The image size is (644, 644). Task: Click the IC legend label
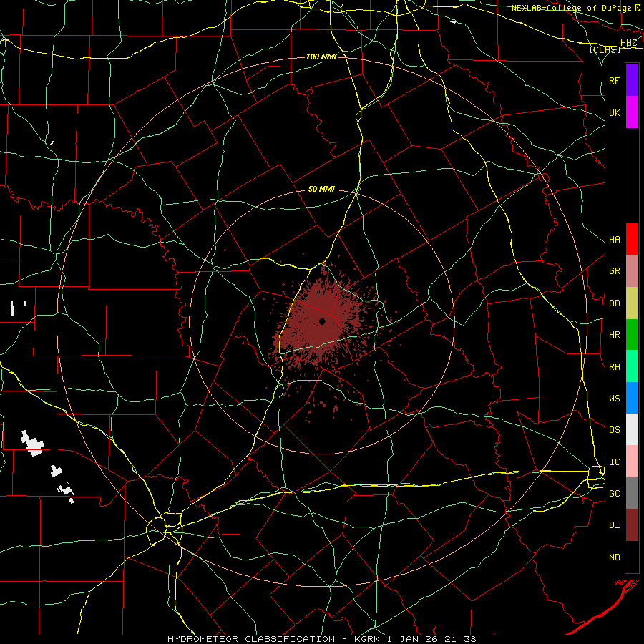pyautogui.click(x=615, y=462)
